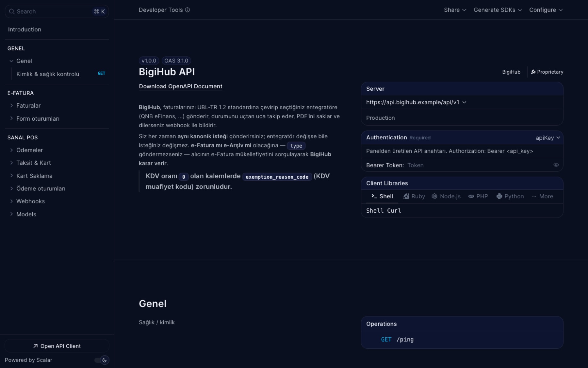This screenshot has height=368, width=588.
Task: Click the v1.0.0 version badge
Action: point(149,61)
